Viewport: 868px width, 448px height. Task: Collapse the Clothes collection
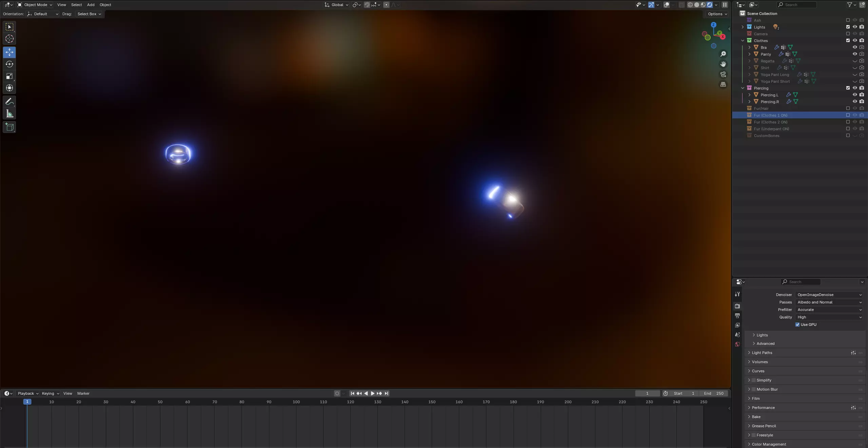point(743,40)
